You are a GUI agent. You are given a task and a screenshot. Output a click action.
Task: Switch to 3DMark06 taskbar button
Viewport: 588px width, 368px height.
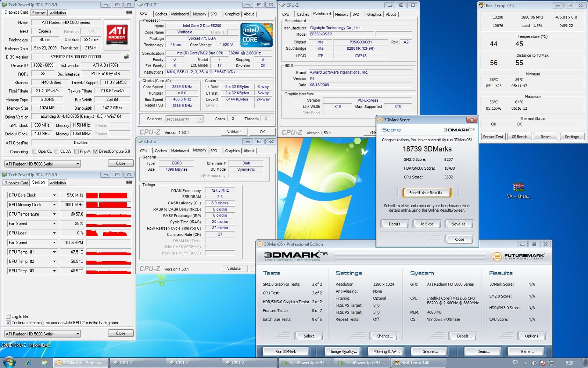click(81, 362)
